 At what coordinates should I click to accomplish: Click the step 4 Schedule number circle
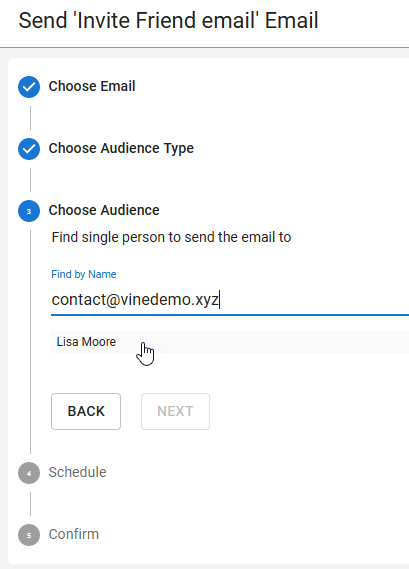click(x=29, y=473)
